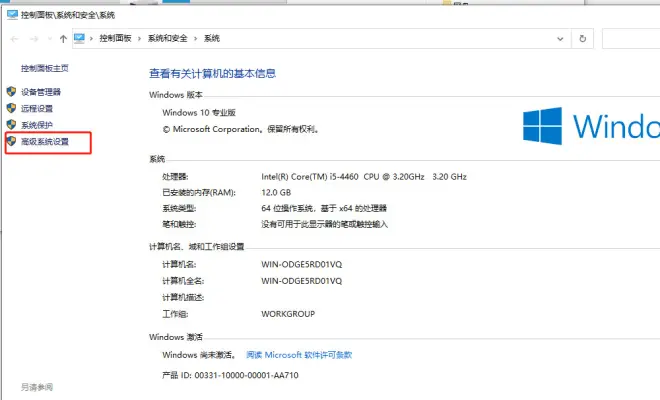Click shield icon beside 高级系统设置
The image size is (660, 400).
pyautogui.click(x=11, y=141)
